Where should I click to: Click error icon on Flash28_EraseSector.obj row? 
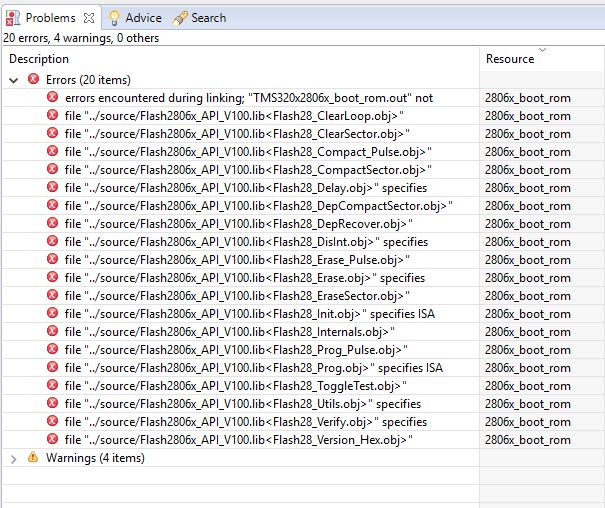[x=52, y=295]
